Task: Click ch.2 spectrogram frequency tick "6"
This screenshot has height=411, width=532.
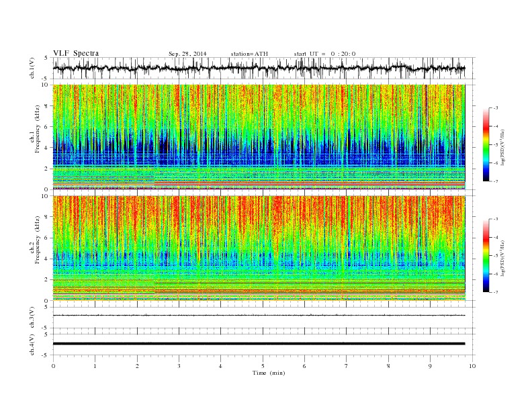Action: 47,238
